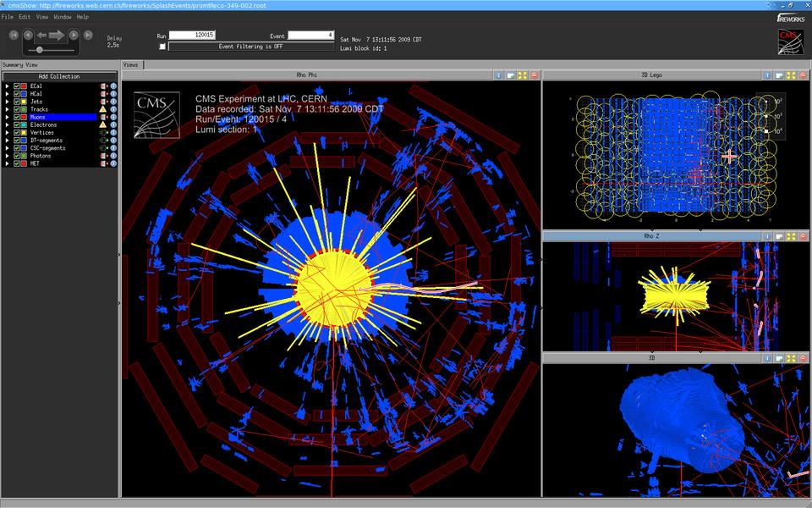The image size is (812, 508).
Task: Uncheck the Photons collection checkbox
Action: 16,156
